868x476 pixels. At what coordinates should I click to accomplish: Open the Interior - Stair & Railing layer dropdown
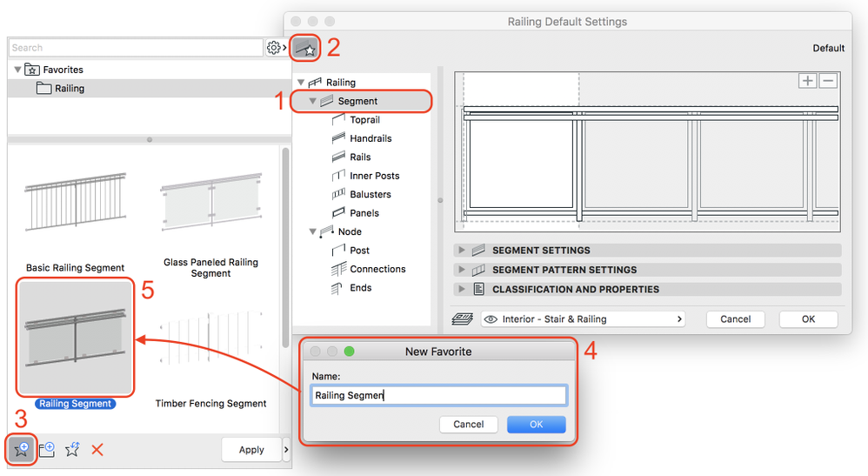tap(583, 319)
